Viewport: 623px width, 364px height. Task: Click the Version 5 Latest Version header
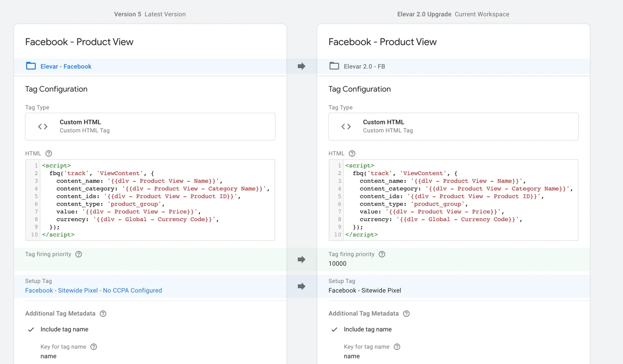click(x=150, y=14)
